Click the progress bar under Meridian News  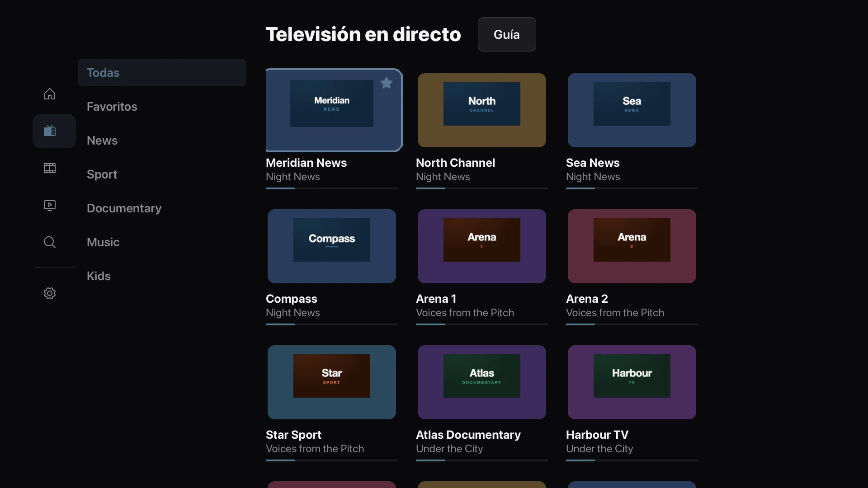(x=332, y=188)
